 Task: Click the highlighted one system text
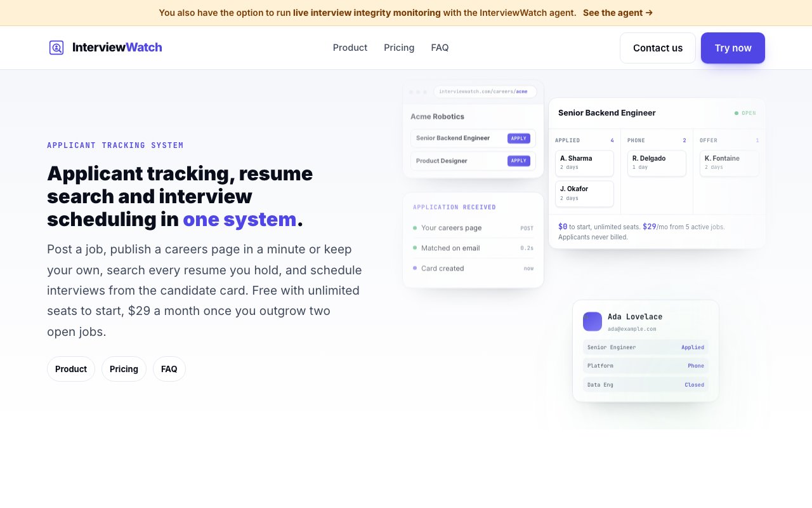pos(240,219)
